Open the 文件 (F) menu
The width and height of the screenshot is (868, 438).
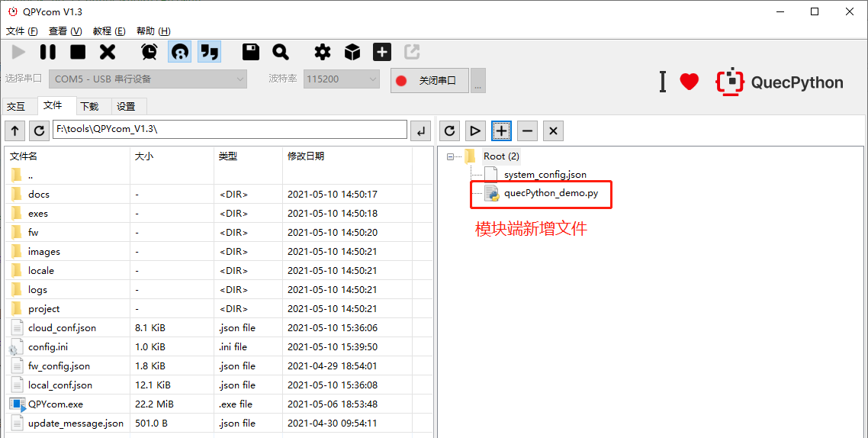point(22,31)
